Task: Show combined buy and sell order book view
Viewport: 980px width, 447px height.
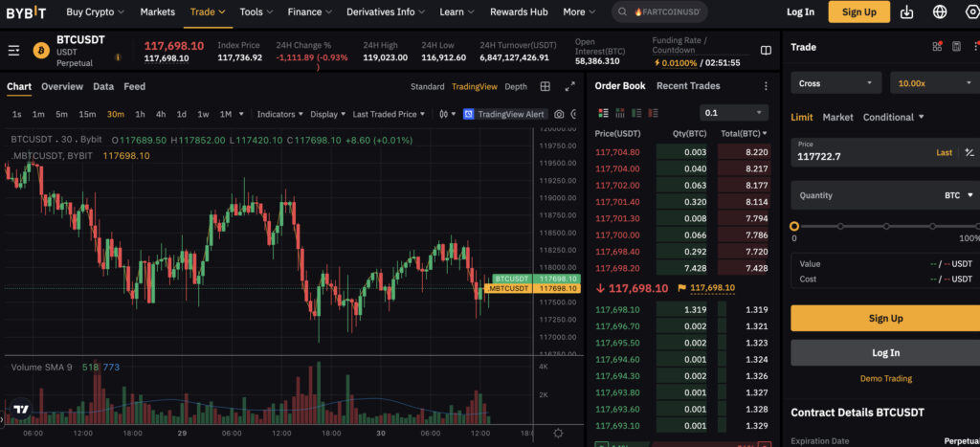Action: click(603, 113)
